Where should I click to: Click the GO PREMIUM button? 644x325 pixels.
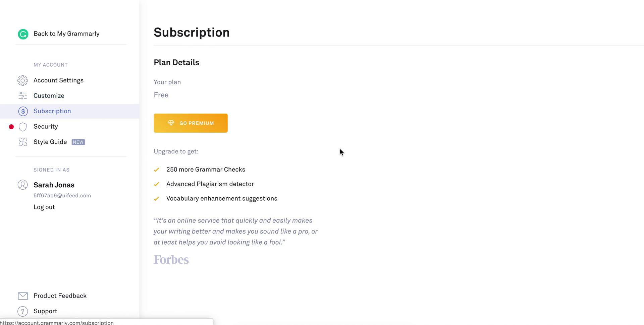pos(191,123)
